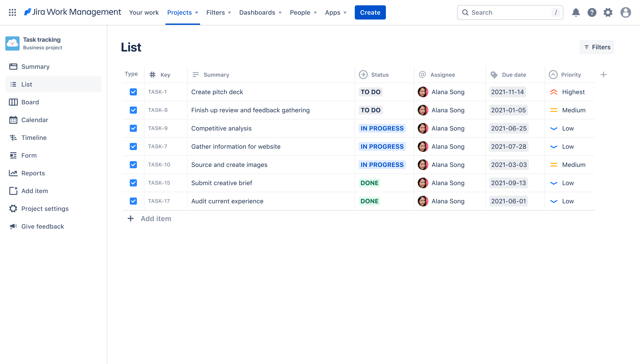Navigate to Timeline view

click(34, 137)
